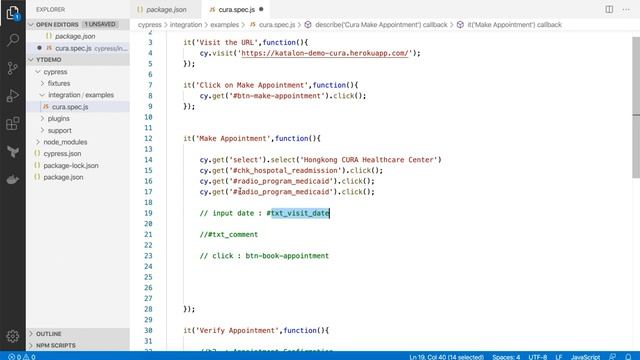640x360 pixels.
Task: Open the tree-shaped extension icon in activity bar
Action: pyautogui.click(x=13, y=152)
